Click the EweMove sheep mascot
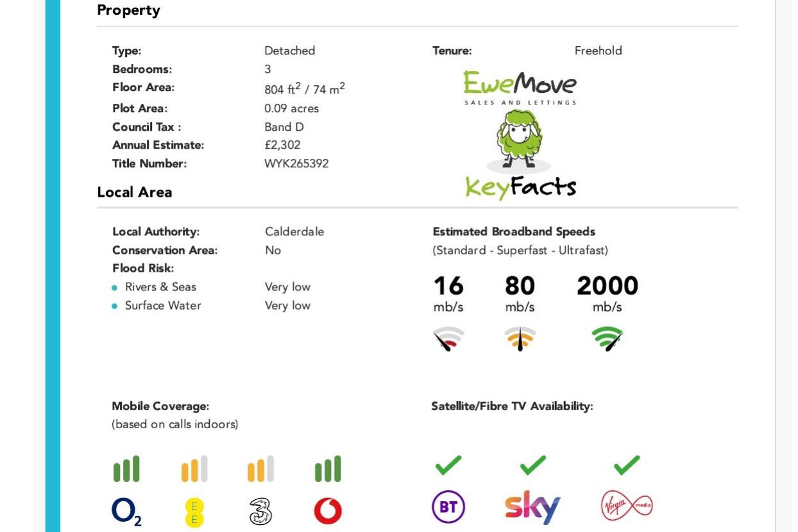 519,141
